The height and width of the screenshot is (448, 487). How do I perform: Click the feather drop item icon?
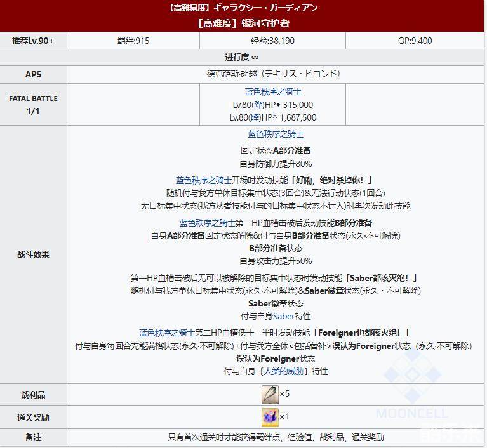pyautogui.click(x=269, y=394)
